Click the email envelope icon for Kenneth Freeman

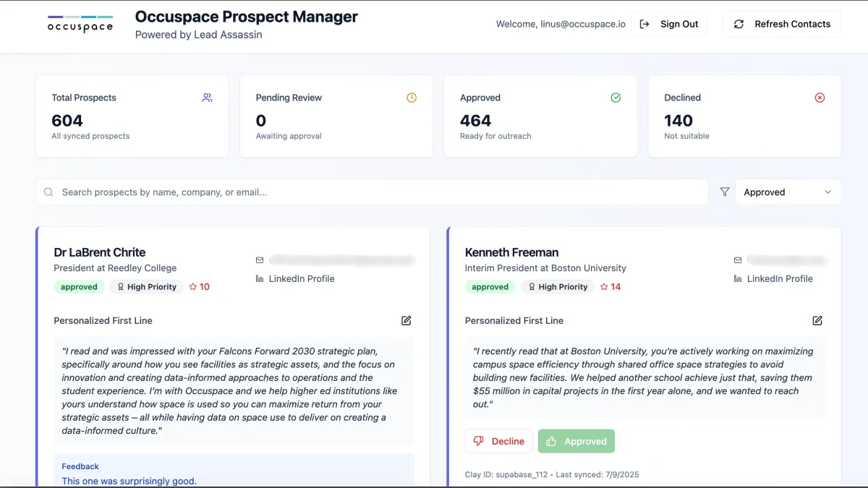tap(738, 260)
